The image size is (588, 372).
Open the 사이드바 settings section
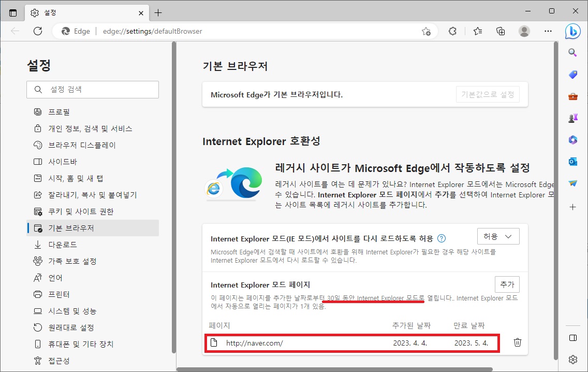93,162
